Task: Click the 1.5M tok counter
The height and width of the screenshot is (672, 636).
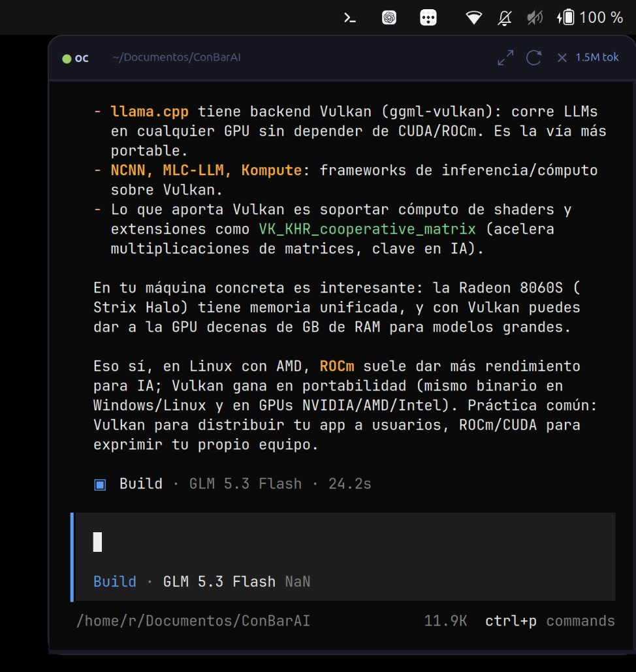Action: coord(597,57)
